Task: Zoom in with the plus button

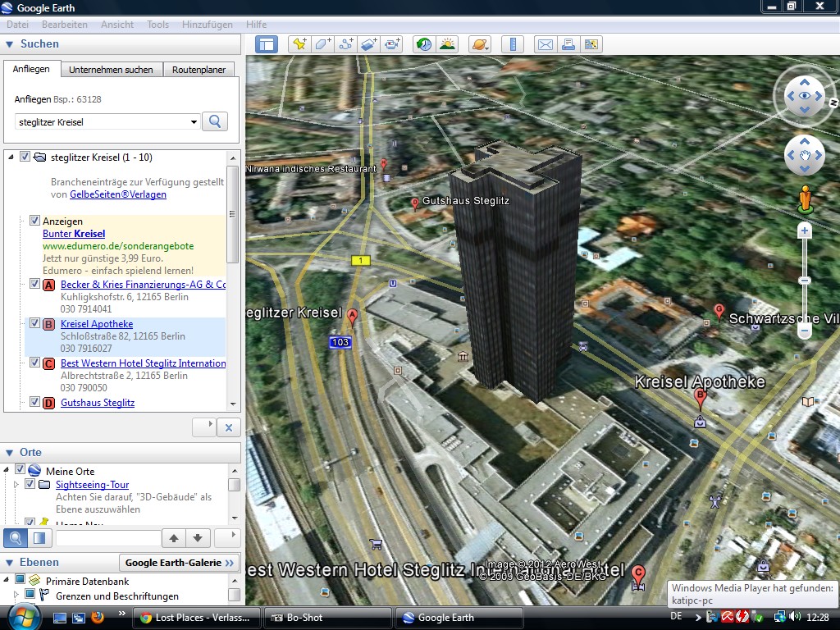Action: pyautogui.click(x=804, y=231)
